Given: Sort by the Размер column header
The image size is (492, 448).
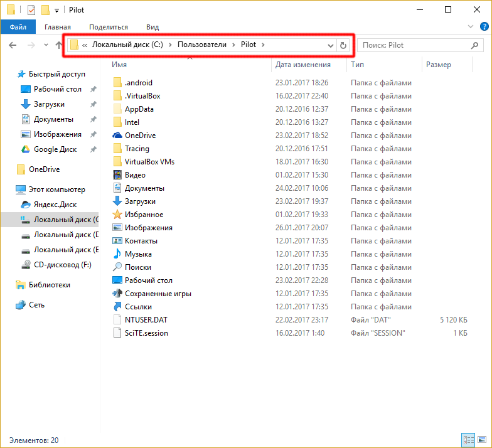Looking at the screenshot, I should coord(438,65).
